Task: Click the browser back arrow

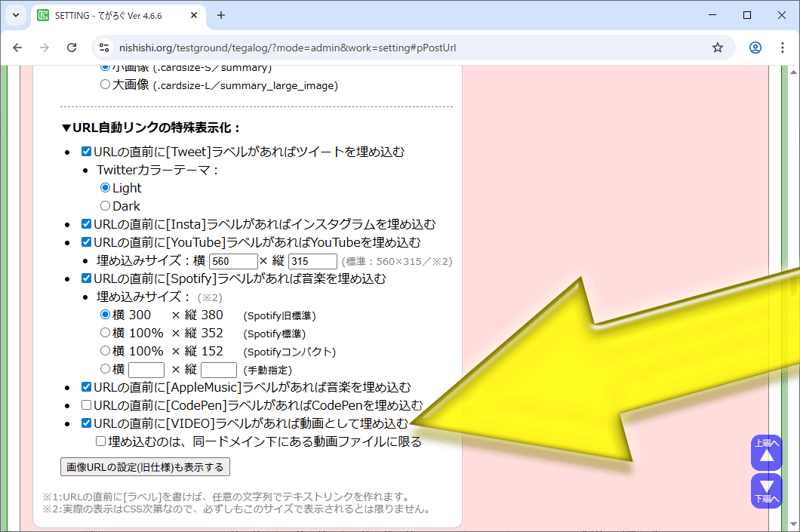Action: pos(18,48)
